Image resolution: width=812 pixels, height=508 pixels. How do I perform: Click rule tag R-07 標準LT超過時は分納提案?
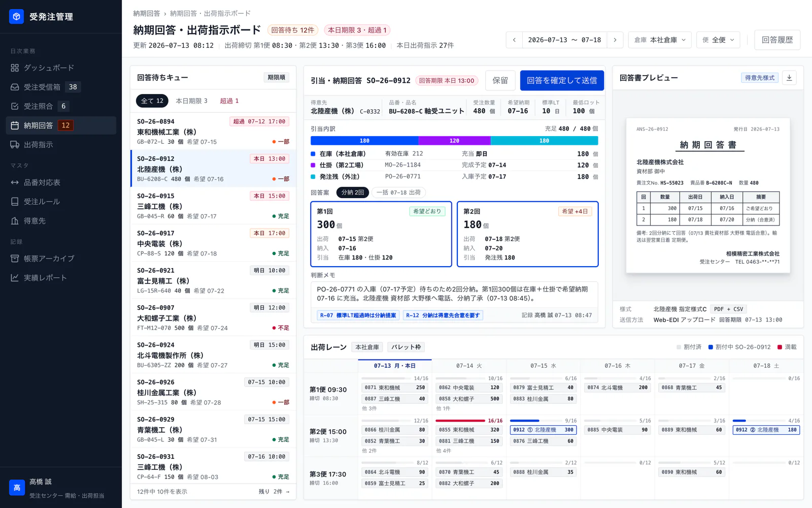click(x=358, y=315)
